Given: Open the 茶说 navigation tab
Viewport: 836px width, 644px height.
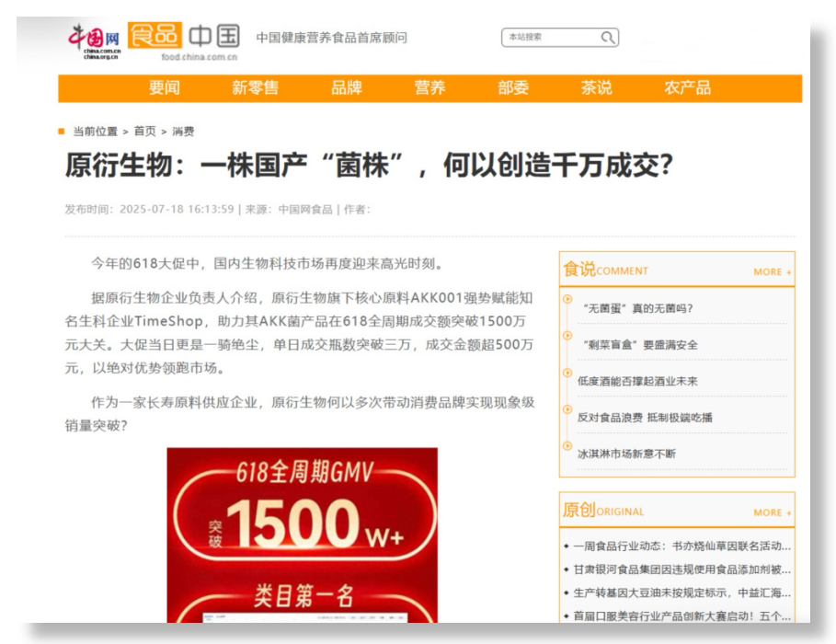Looking at the screenshot, I should (596, 87).
